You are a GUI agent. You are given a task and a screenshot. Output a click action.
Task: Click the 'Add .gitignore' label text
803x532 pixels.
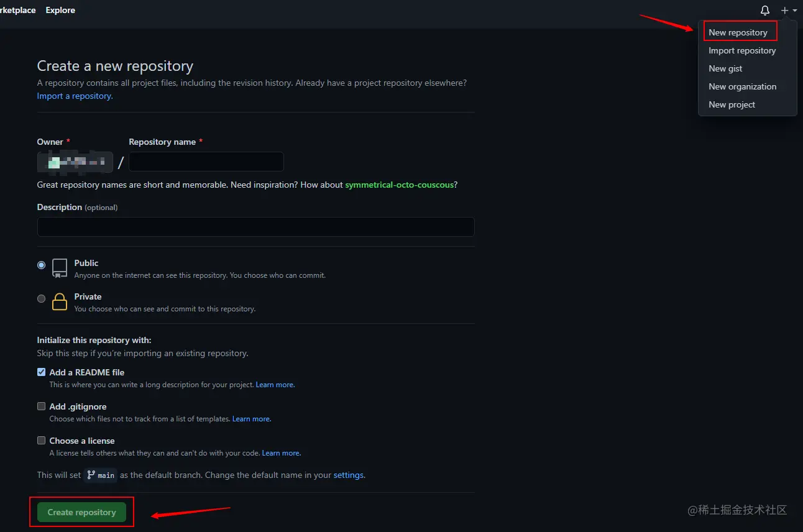78,406
